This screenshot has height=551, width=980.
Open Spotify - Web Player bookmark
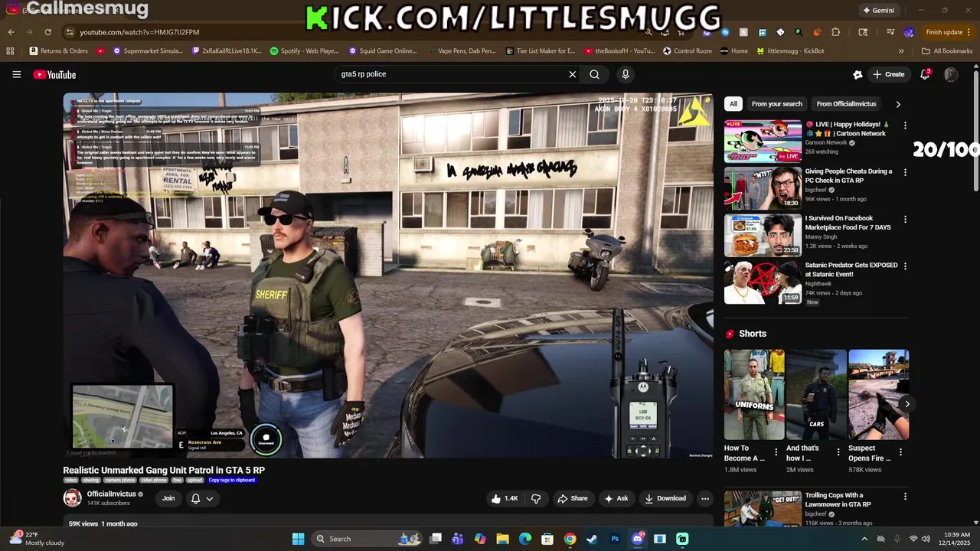(x=304, y=51)
